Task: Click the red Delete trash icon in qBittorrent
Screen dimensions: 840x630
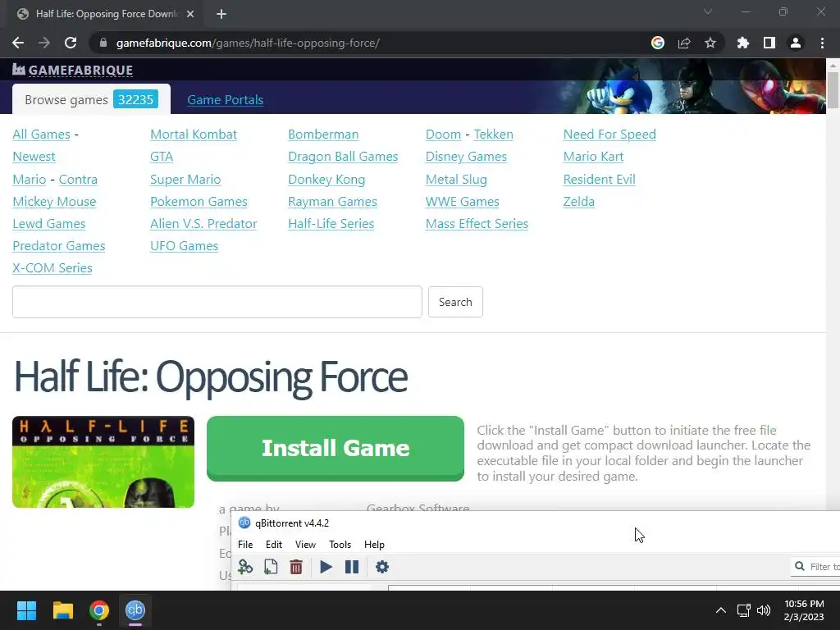Action: click(296, 567)
